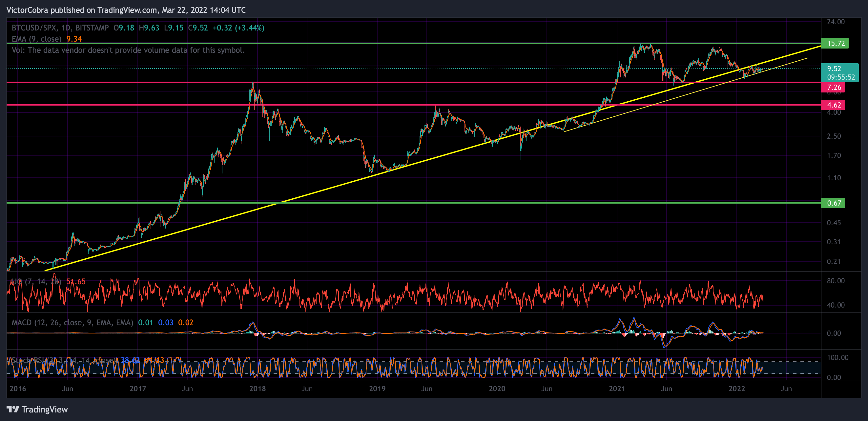Click the 0.31 price scale value
The width and height of the screenshot is (868, 421).
(x=834, y=242)
